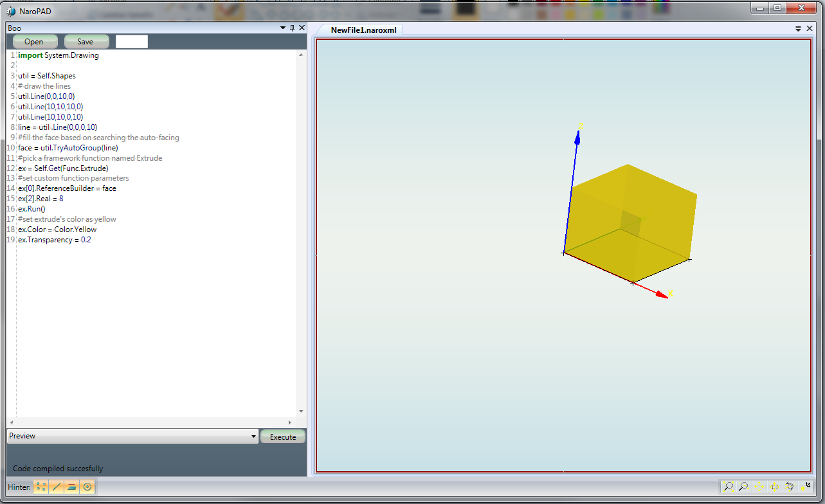Screen dimensions: 825x504
Task: Switch to the NewFile1.naroxml tab
Action: pos(363,30)
